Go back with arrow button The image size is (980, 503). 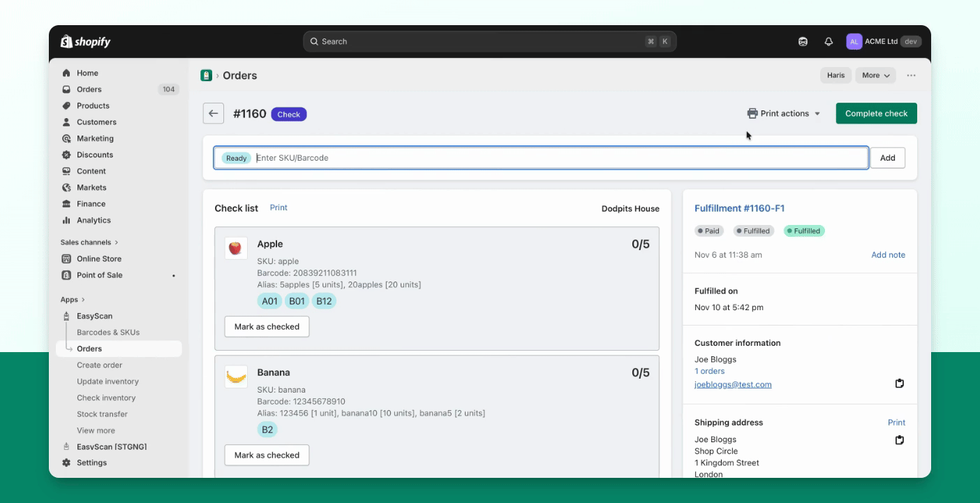click(x=214, y=114)
